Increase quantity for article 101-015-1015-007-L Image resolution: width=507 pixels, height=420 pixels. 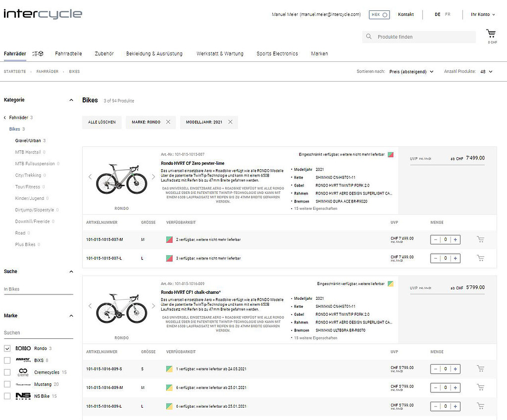pyautogui.click(x=456, y=258)
